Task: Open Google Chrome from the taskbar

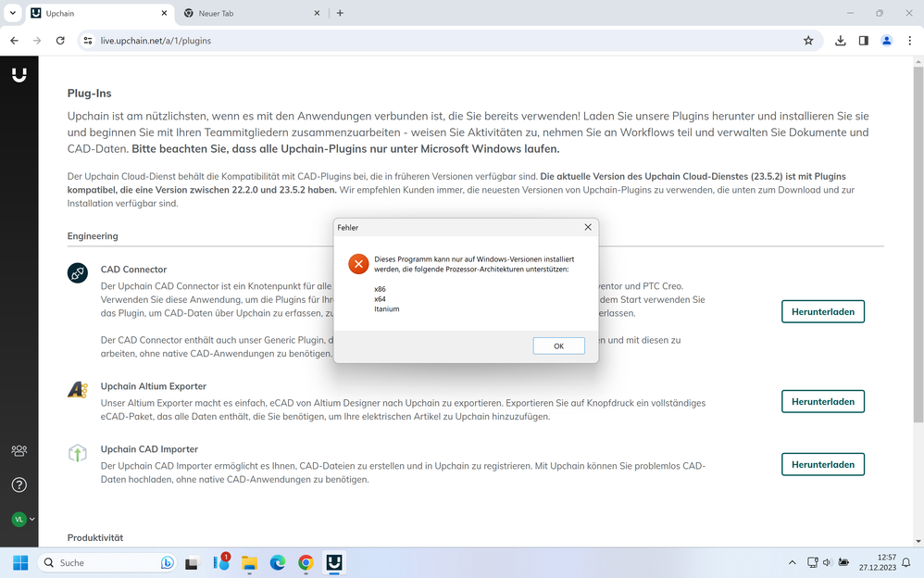Action: (x=306, y=563)
